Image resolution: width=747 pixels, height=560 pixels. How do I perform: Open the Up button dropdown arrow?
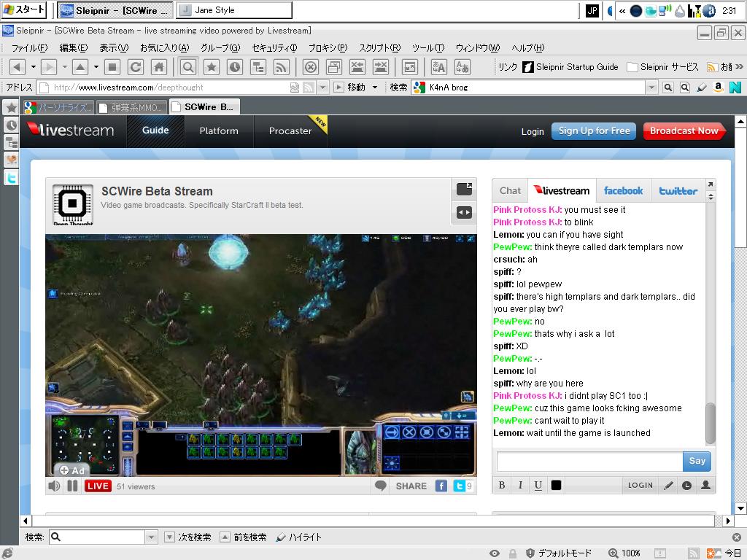96,67
